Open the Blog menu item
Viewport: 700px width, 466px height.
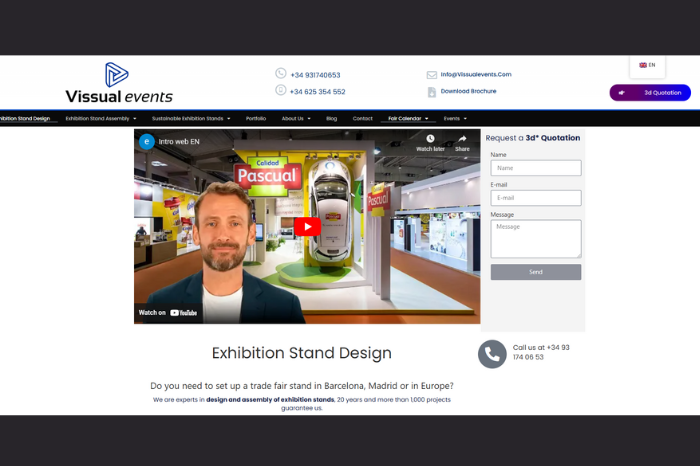coord(331,118)
